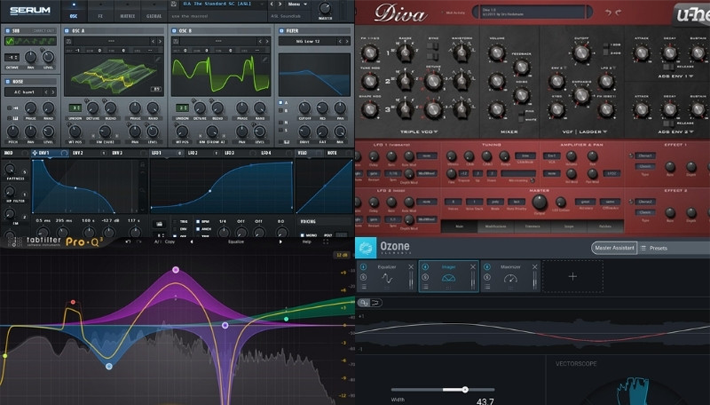Click Redo arrow in Diva header
This screenshot has width=710, height=405.
618,12
